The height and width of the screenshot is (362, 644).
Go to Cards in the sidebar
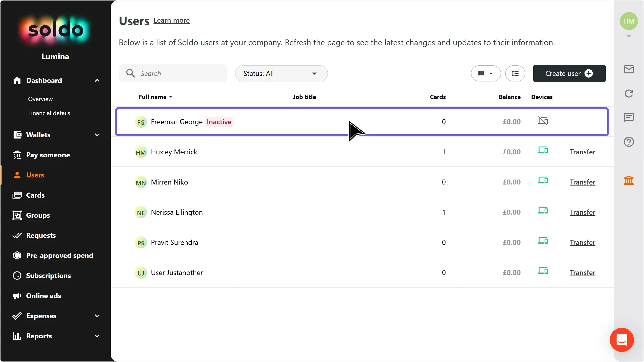pyautogui.click(x=35, y=195)
